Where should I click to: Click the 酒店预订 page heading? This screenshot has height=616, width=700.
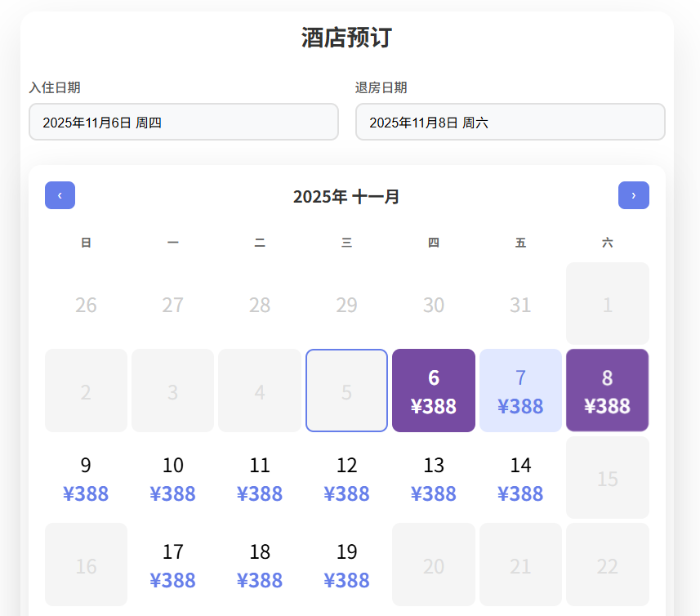[x=347, y=38]
